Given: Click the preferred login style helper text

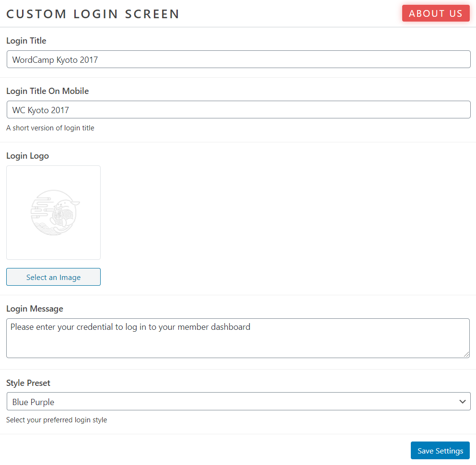Looking at the screenshot, I should coord(57,419).
